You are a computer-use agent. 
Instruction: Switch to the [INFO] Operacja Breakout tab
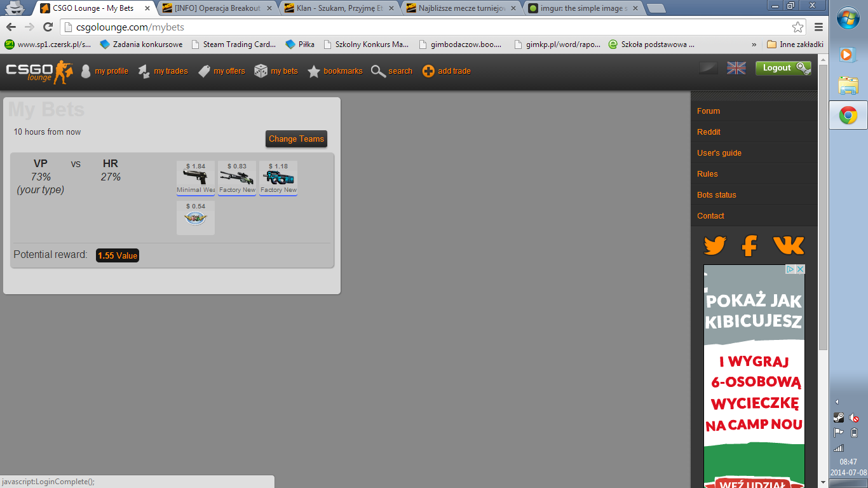pos(218,8)
